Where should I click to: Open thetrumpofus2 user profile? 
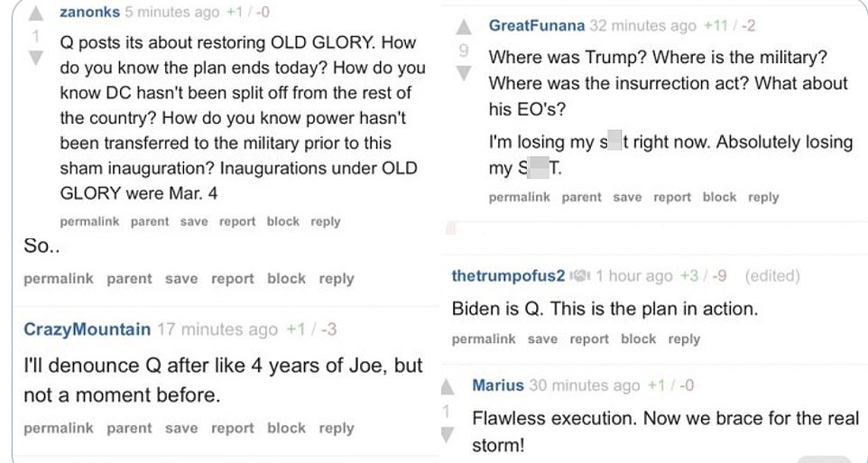[x=508, y=276]
